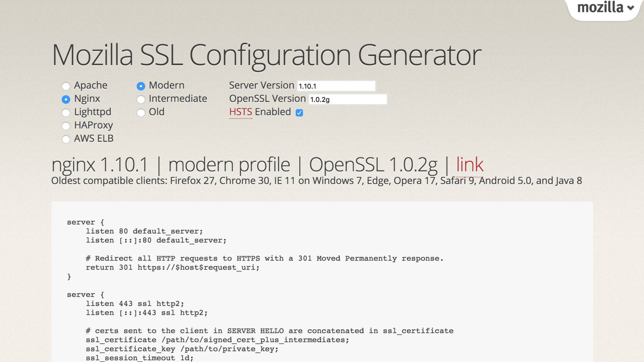Image resolution: width=644 pixels, height=362 pixels.
Task: Open the HSTS help link
Action: pos(241,112)
